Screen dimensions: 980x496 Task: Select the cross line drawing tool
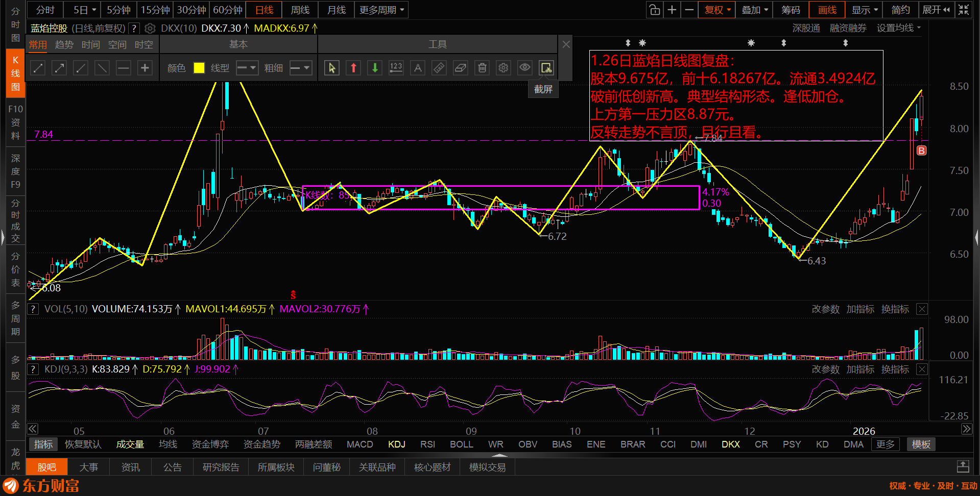(x=145, y=68)
